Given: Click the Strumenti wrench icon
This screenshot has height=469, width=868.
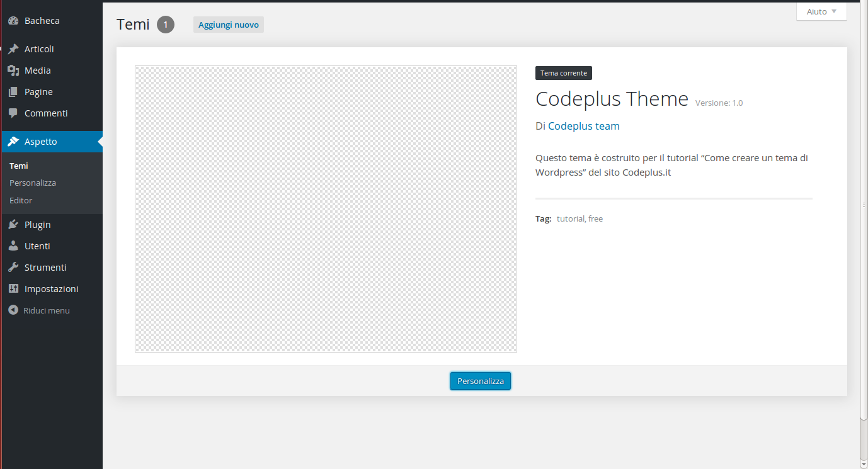Looking at the screenshot, I should coord(13,268).
